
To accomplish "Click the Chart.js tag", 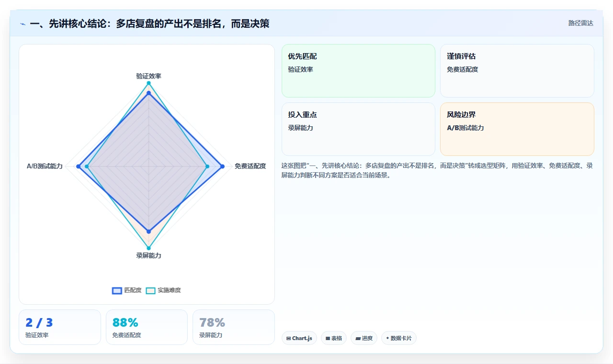I will [x=299, y=338].
